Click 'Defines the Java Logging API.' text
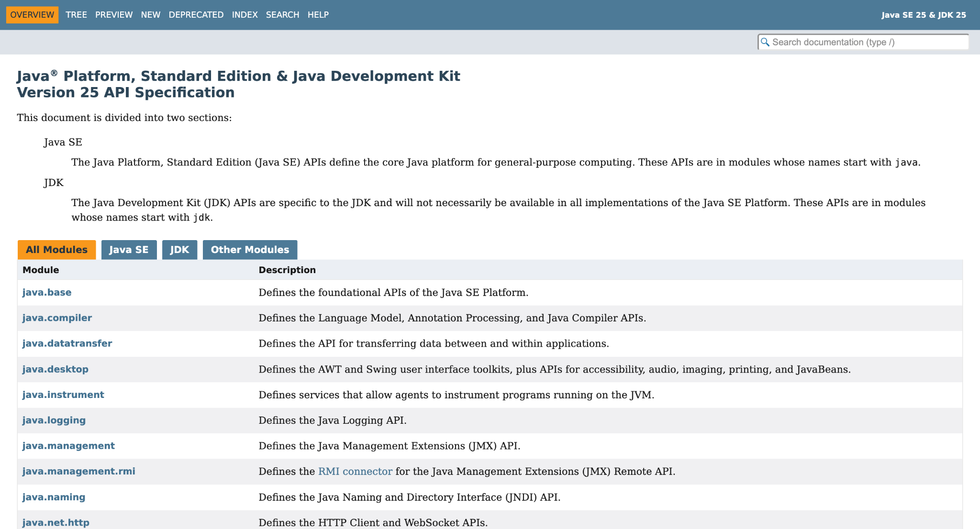Screen dimensions: 980x529 (x=333, y=420)
